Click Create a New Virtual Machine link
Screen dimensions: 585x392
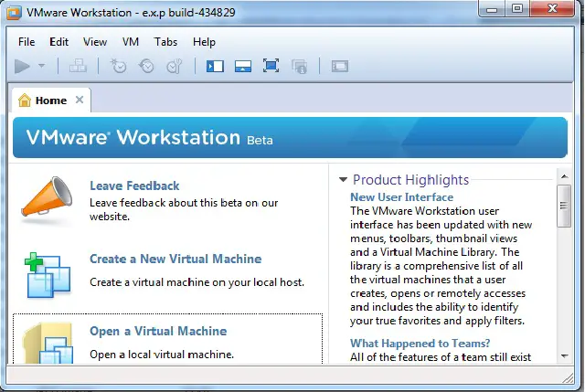(x=175, y=259)
